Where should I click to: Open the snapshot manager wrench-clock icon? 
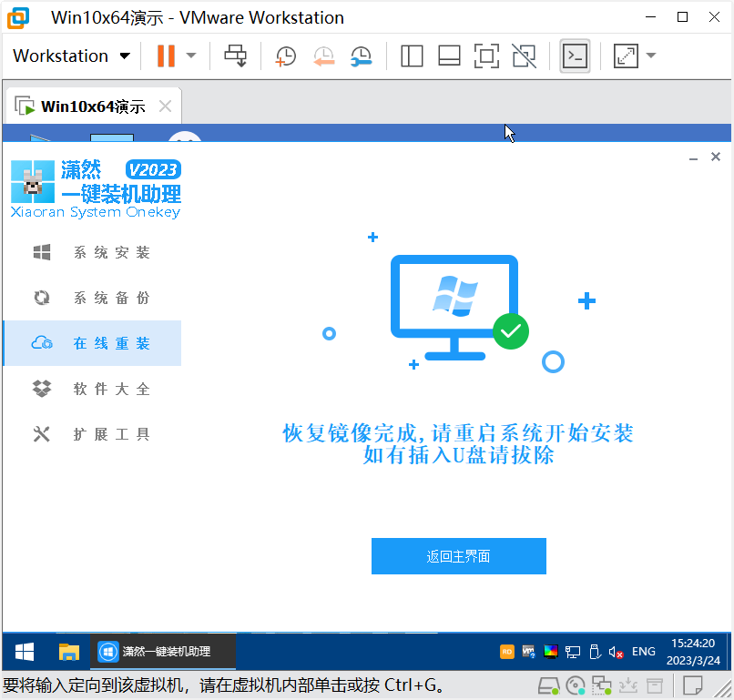(x=362, y=56)
